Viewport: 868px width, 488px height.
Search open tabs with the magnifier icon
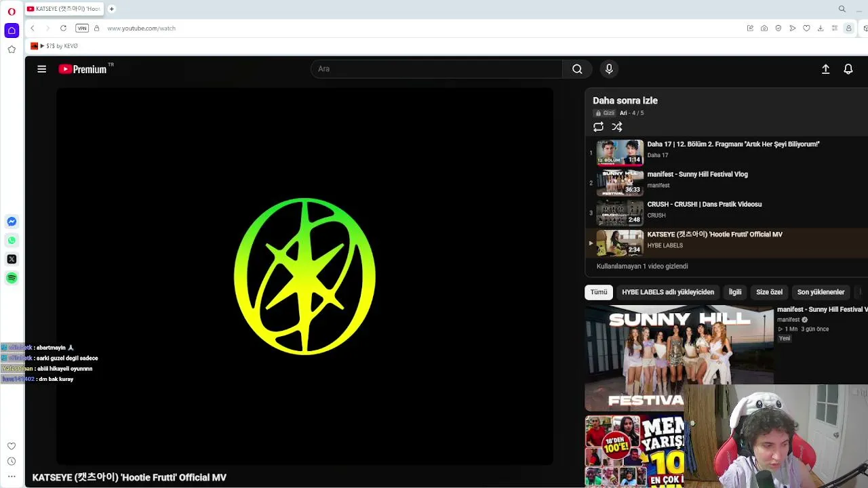[x=842, y=9]
